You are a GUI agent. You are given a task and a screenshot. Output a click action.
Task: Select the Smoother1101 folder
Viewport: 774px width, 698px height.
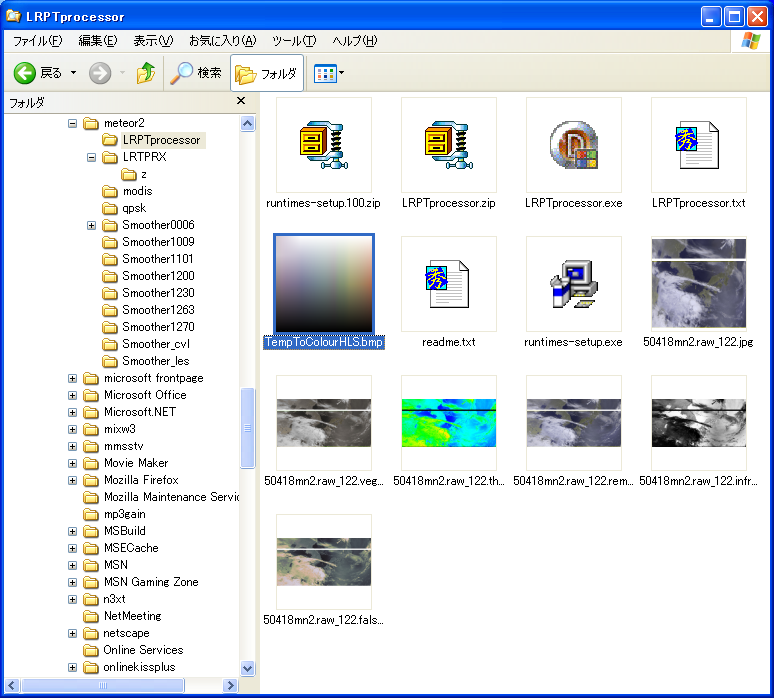click(157, 259)
